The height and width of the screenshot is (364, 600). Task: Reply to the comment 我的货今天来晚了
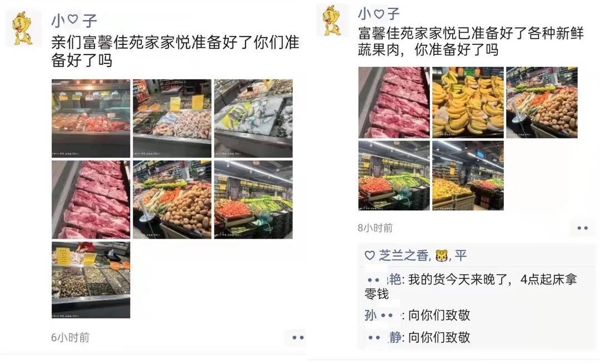[471, 286]
